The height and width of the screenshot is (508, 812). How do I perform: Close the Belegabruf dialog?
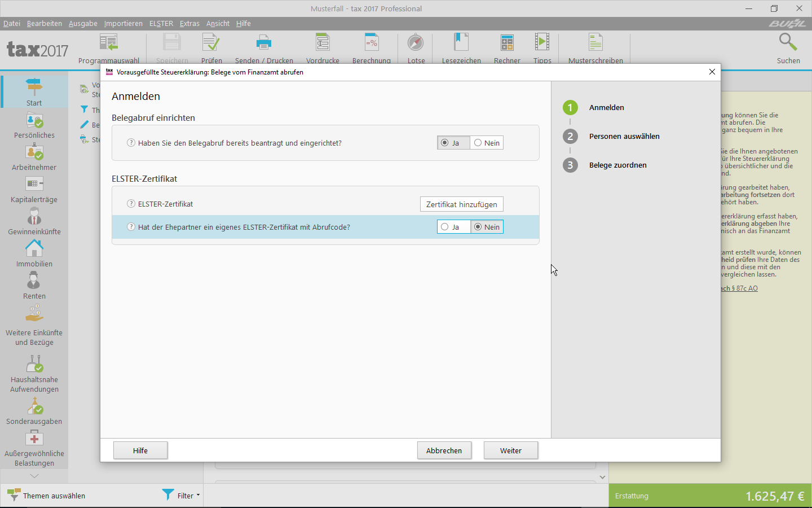[x=712, y=72]
